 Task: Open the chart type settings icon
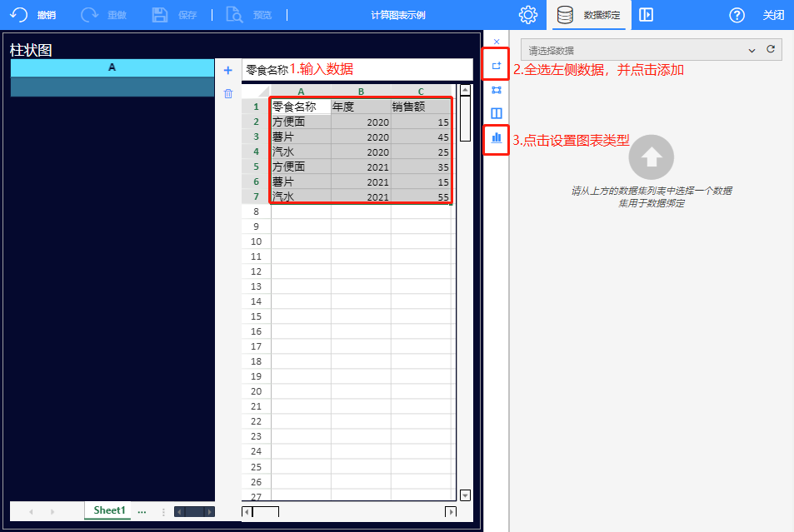[x=497, y=138]
